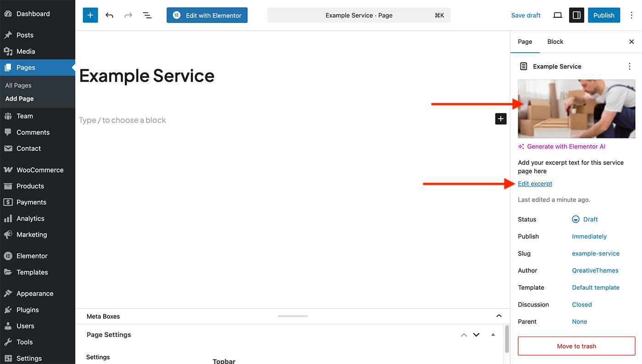Collapse the Meta Boxes section
This screenshot has height=364, width=642.
[499, 316]
